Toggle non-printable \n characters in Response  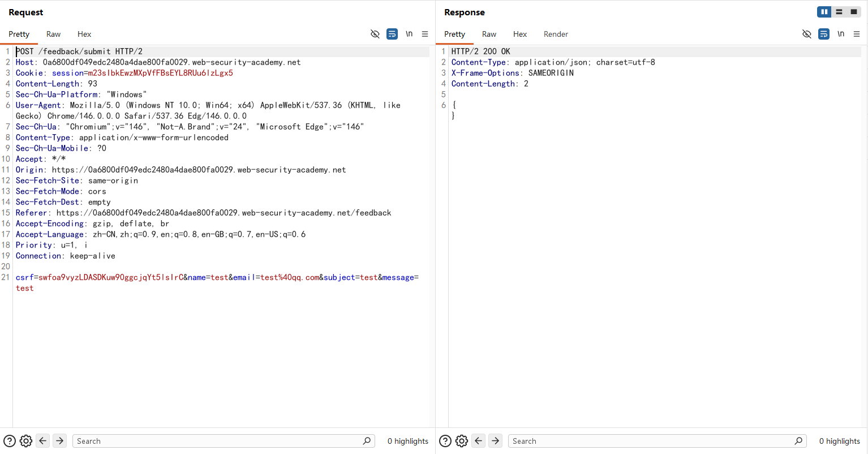coord(841,34)
